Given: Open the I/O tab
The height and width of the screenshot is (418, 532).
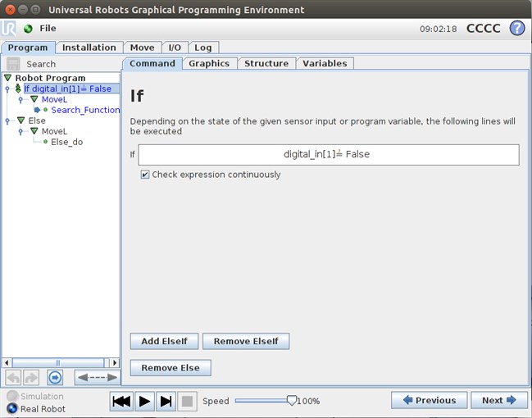Looking at the screenshot, I should click(175, 48).
